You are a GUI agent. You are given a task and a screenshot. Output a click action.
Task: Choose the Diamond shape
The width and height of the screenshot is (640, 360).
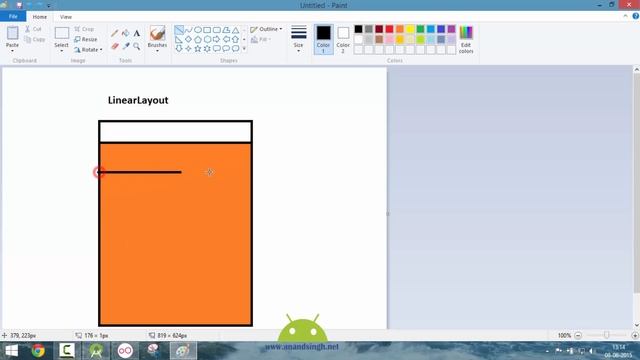click(x=188, y=39)
